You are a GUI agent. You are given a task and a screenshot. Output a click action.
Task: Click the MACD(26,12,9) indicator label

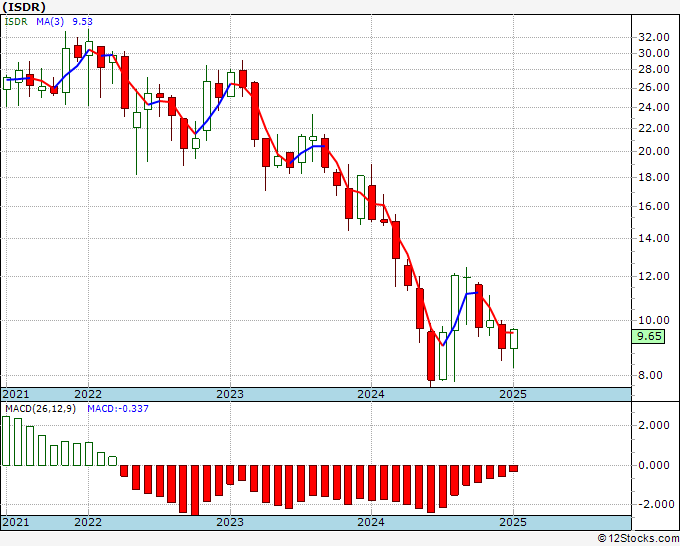point(40,409)
